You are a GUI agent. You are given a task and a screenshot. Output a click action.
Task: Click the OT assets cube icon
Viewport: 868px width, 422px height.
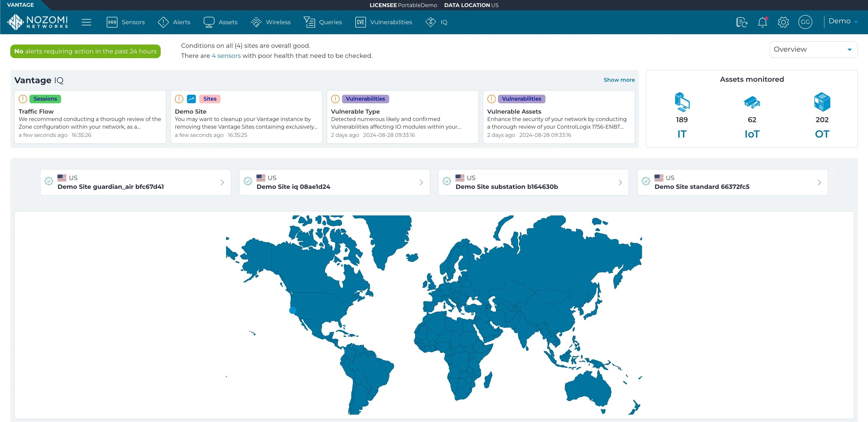(x=822, y=102)
